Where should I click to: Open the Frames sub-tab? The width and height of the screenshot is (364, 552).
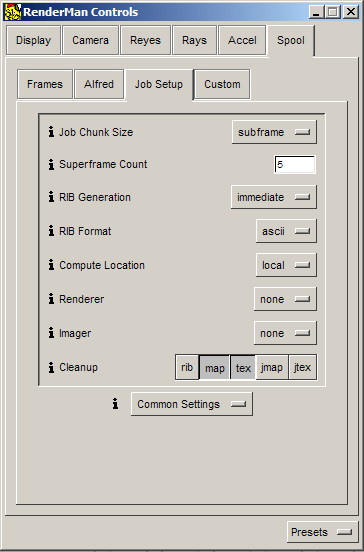tap(45, 84)
